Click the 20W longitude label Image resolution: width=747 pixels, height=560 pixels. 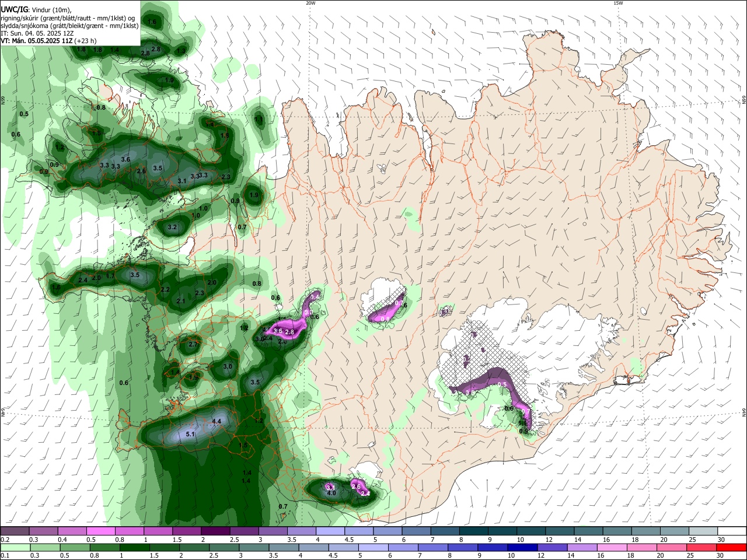[310, 3]
